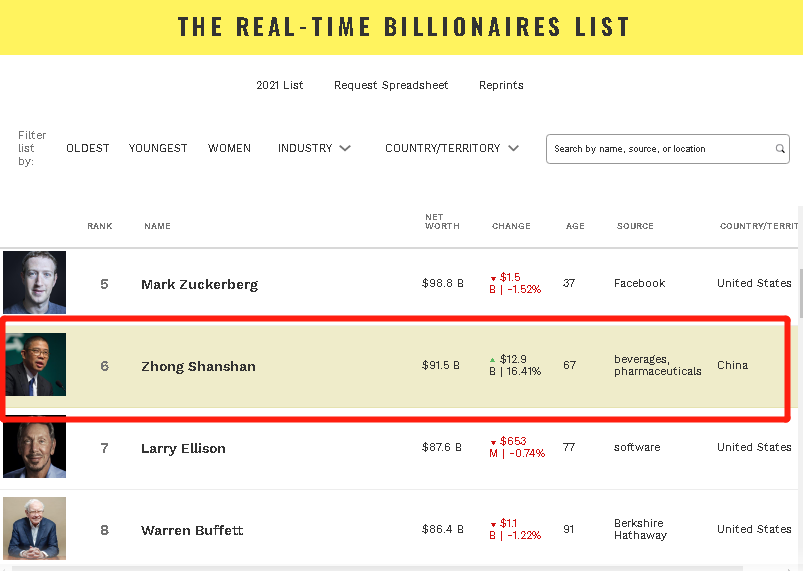803x571 pixels.
Task: Sort by the NET WORTH column header
Action: (442, 221)
